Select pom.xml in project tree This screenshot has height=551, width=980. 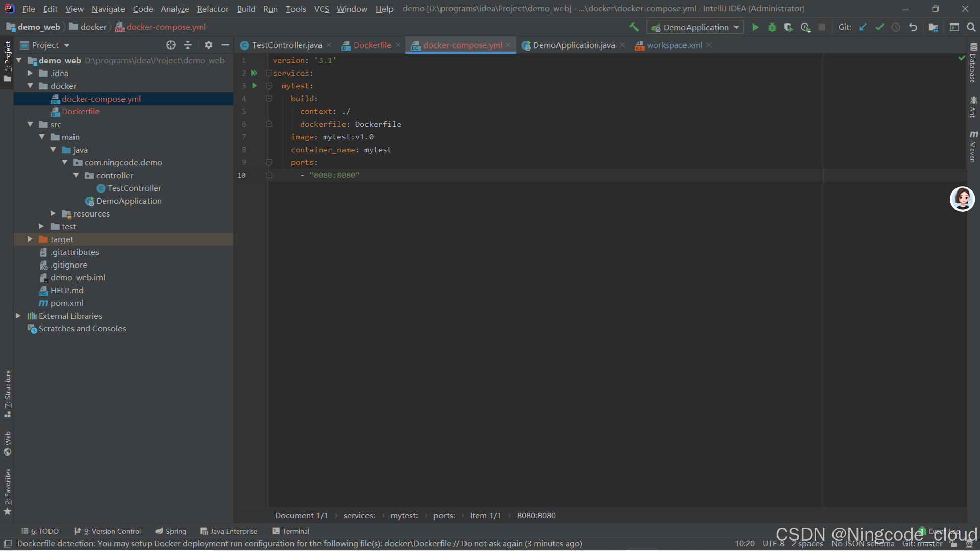(x=67, y=303)
